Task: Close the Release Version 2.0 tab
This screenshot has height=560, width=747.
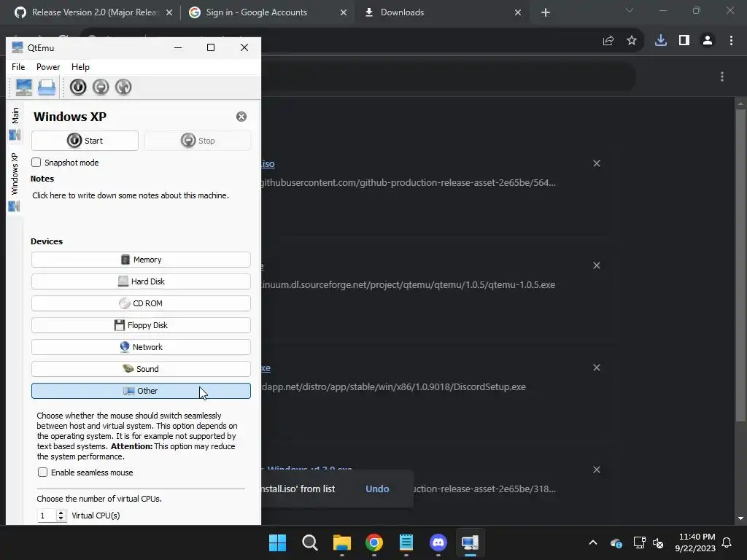Action: (169, 13)
